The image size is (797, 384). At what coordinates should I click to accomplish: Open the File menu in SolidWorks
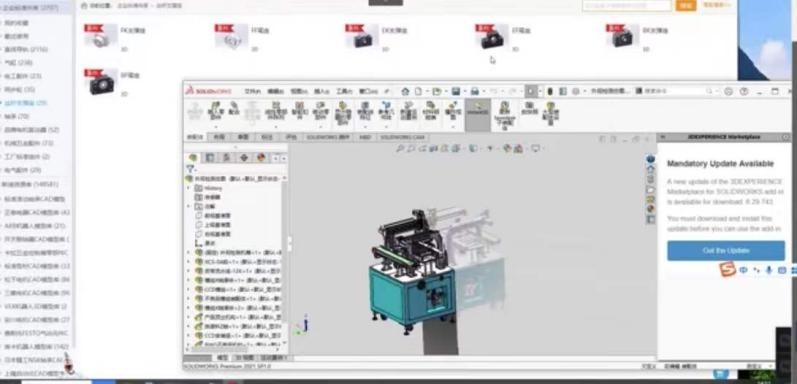(x=252, y=92)
